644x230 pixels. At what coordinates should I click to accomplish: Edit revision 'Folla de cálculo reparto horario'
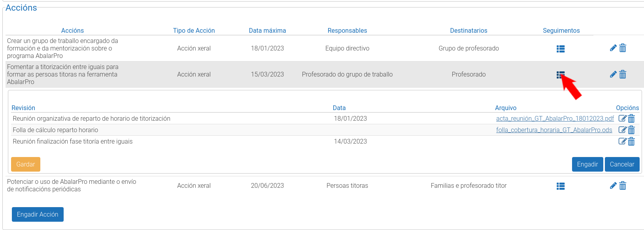[x=622, y=130]
